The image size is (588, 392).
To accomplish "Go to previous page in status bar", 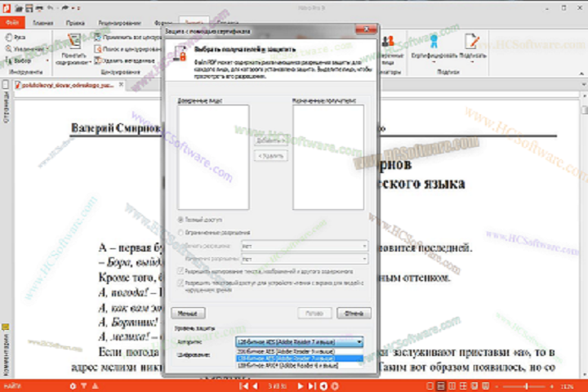I will (x=256, y=385).
